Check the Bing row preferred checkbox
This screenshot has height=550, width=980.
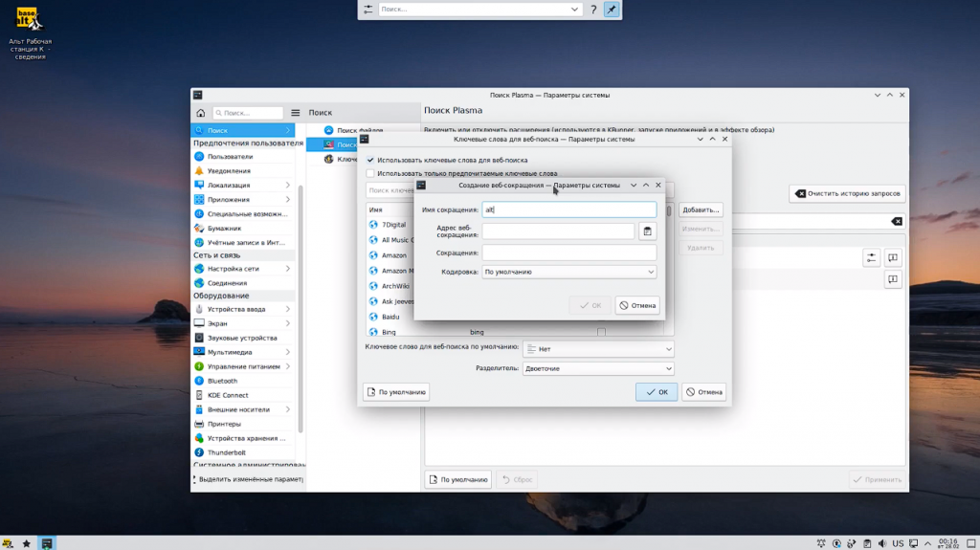click(x=601, y=333)
